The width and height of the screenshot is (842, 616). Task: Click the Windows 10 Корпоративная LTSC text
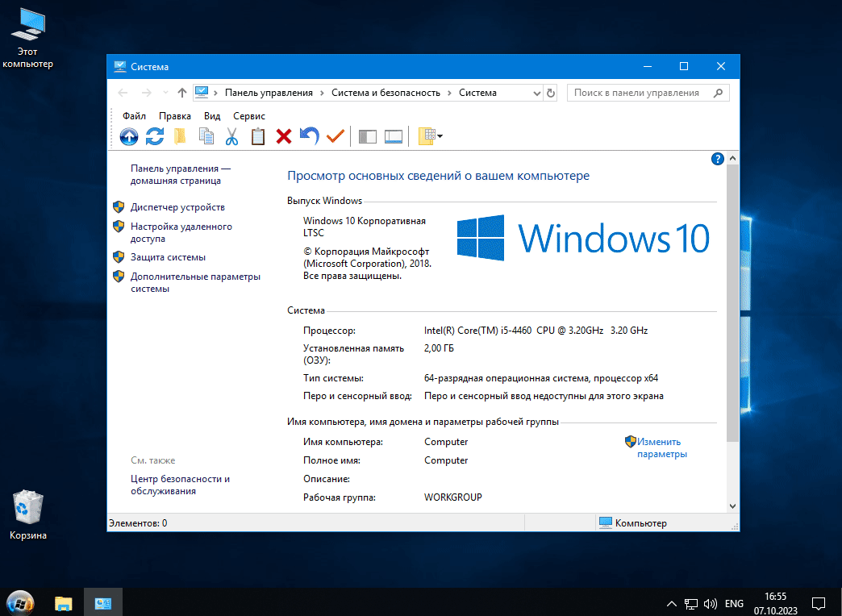tap(364, 227)
